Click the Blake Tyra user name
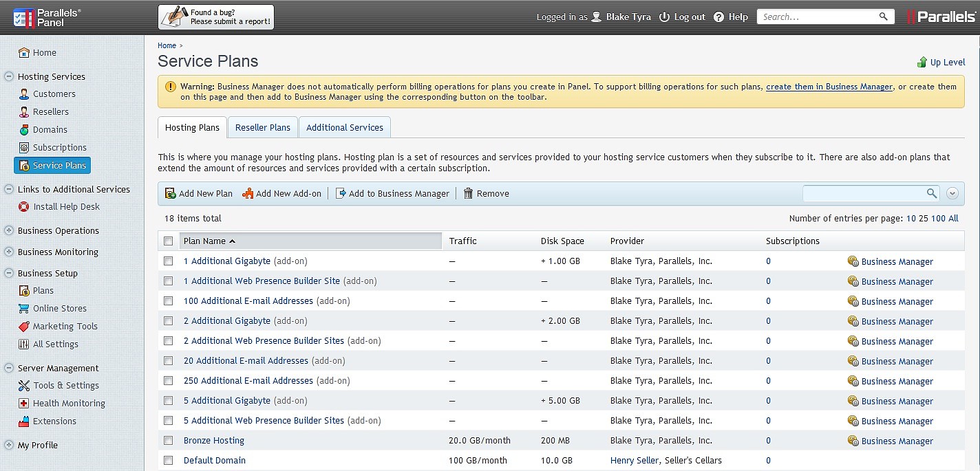The image size is (980, 471). (x=628, y=17)
